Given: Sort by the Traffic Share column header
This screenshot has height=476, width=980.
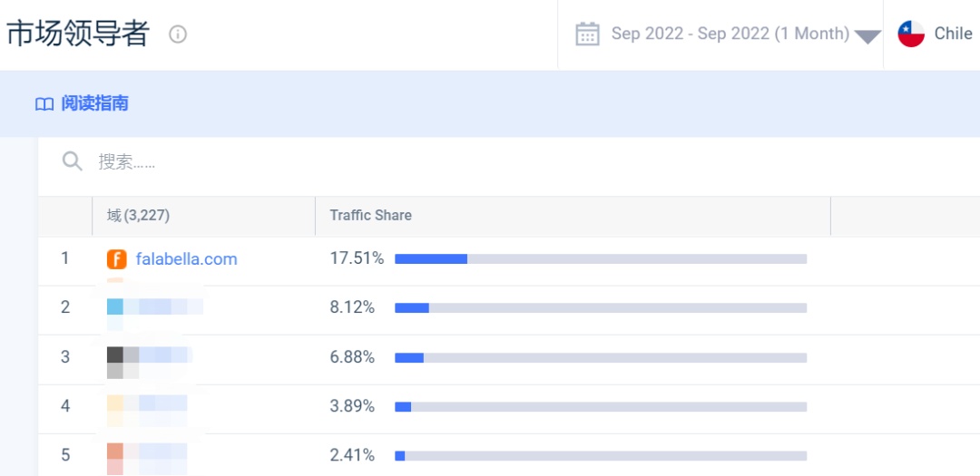Looking at the screenshot, I should pyautogui.click(x=370, y=216).
